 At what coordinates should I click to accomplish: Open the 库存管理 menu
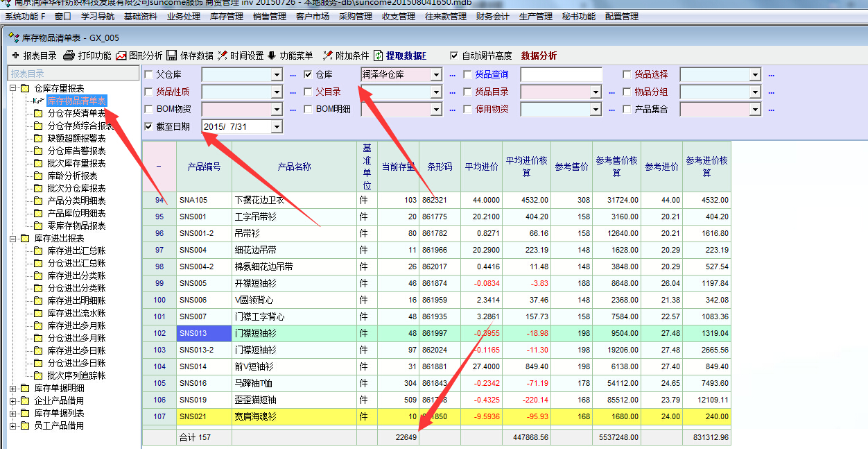pyautogui.click(x=226, y=17)
